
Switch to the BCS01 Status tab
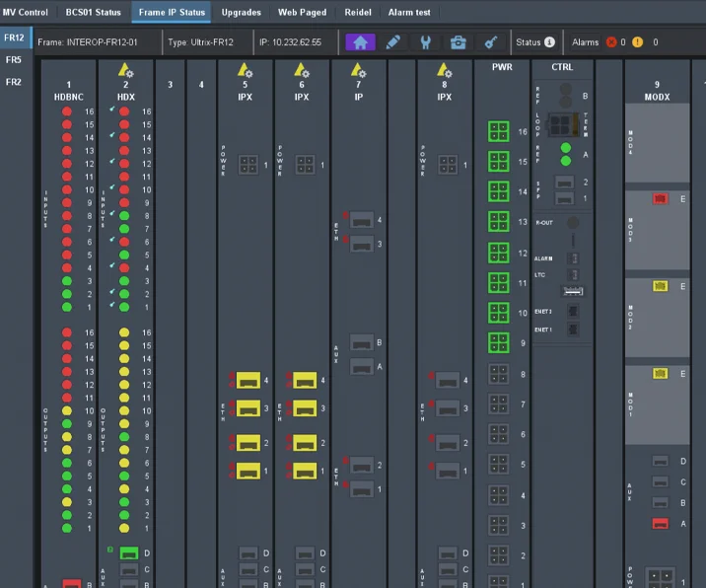coord(93,12)
